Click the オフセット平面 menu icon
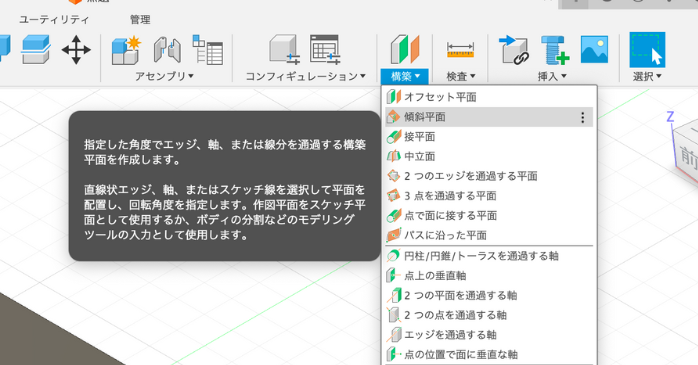 point(394,97)
